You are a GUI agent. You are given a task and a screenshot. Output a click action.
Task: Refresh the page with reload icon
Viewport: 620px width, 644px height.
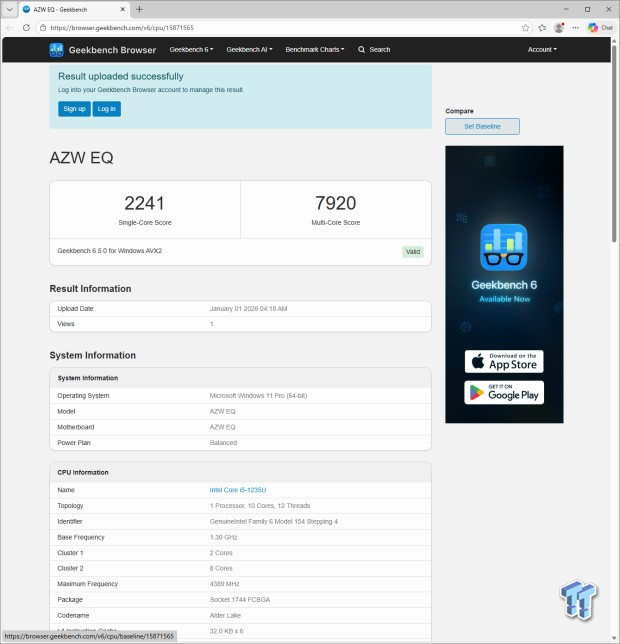pyautogui.click(x=25, y=28)
